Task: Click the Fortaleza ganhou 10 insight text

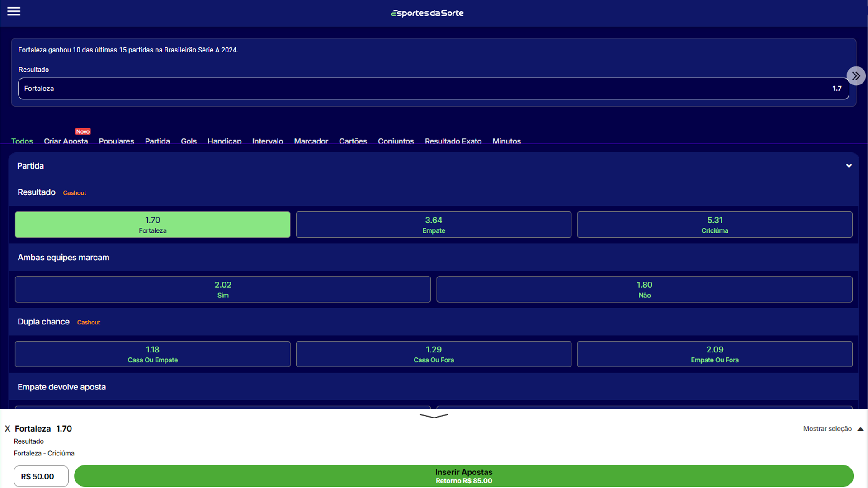Action: coord(128,50)
